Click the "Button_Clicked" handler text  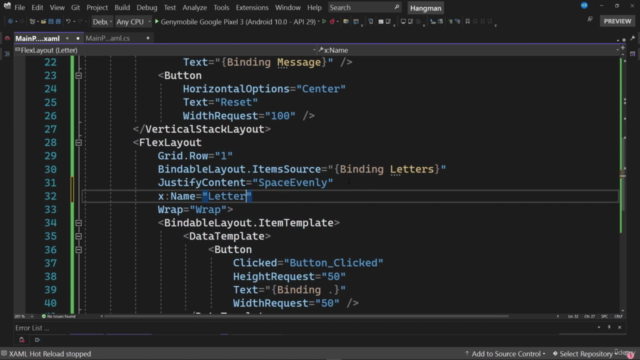333,263
